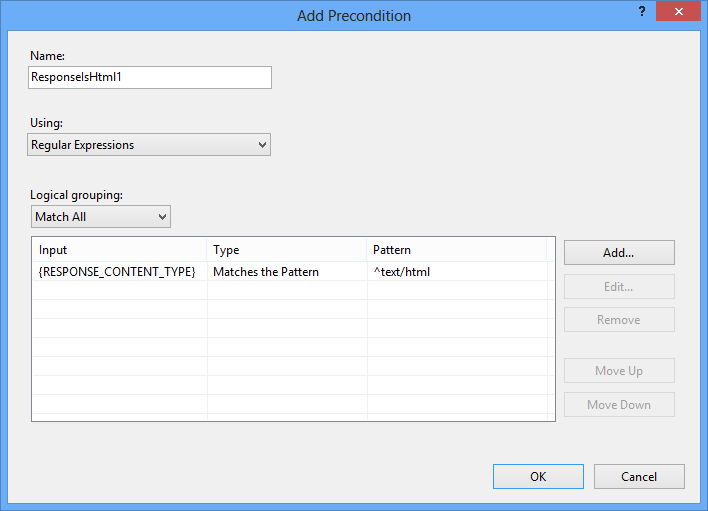Viewport: 708px width, 511px height.
Task: Click the Type column header
Action: [287, 250]
